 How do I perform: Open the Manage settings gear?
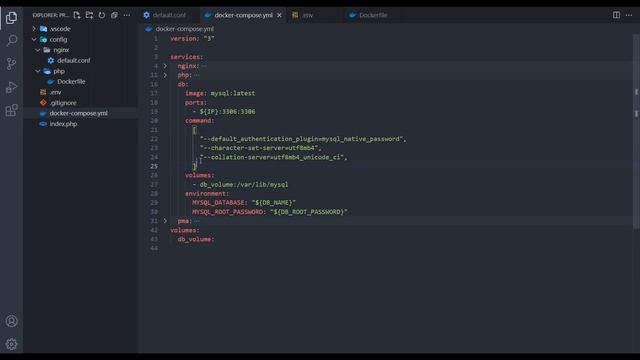(x=11, y=344)
